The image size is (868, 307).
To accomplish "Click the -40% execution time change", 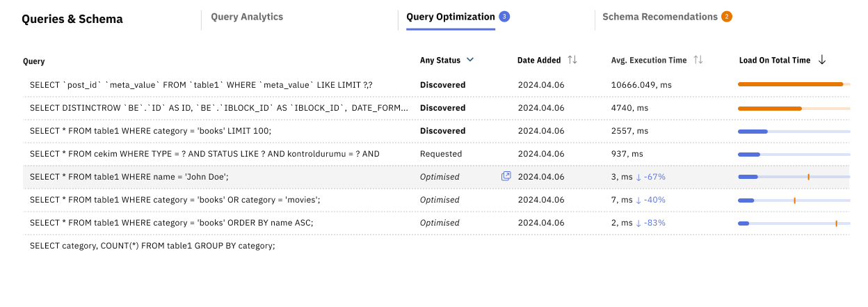I will pyautogui.click(x=650, y=200).
